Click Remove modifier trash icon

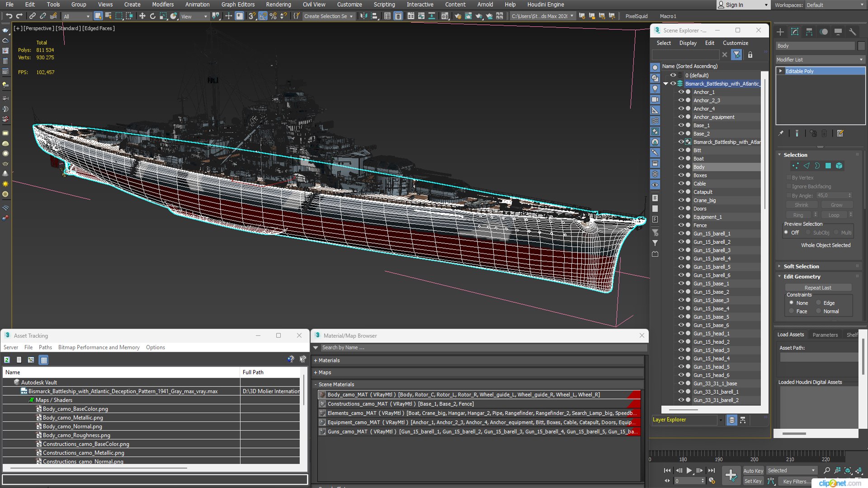point(824,133)
